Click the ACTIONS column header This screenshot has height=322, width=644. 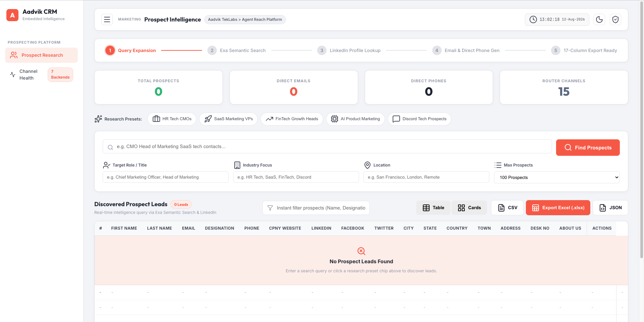coord(602,228)
